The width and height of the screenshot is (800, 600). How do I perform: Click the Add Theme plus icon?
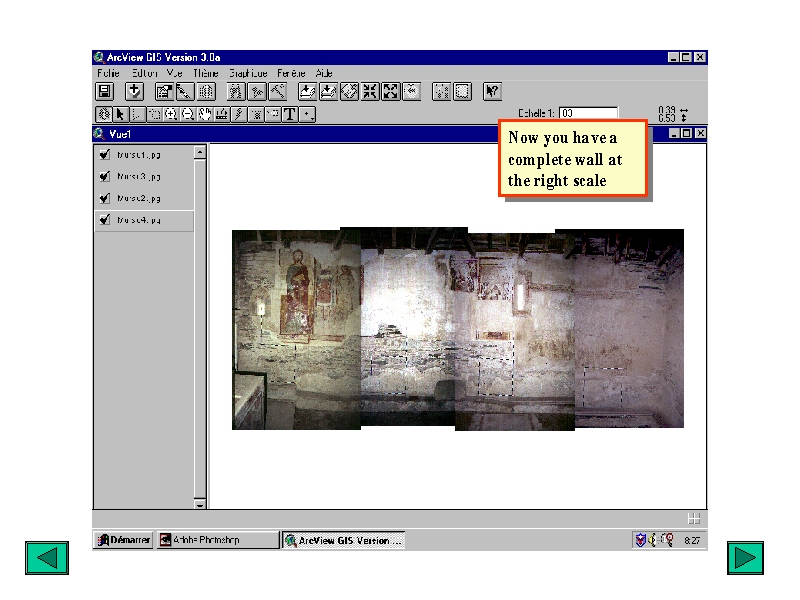[x=134, y=92]
